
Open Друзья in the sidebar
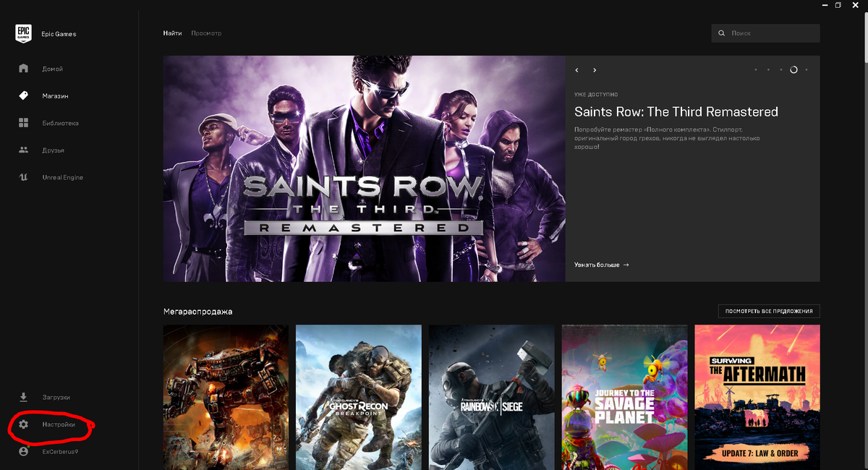tap(53, 150)
